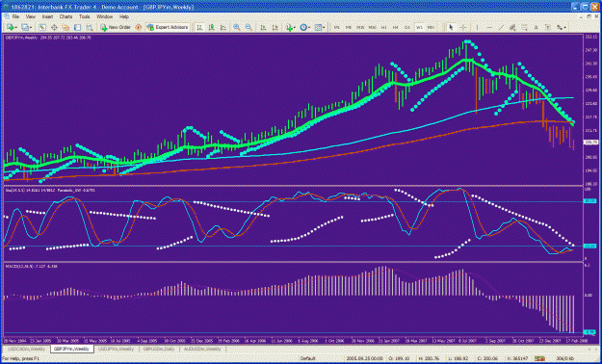
Task: Open the Insert menu
Action: tap(47, 17)
